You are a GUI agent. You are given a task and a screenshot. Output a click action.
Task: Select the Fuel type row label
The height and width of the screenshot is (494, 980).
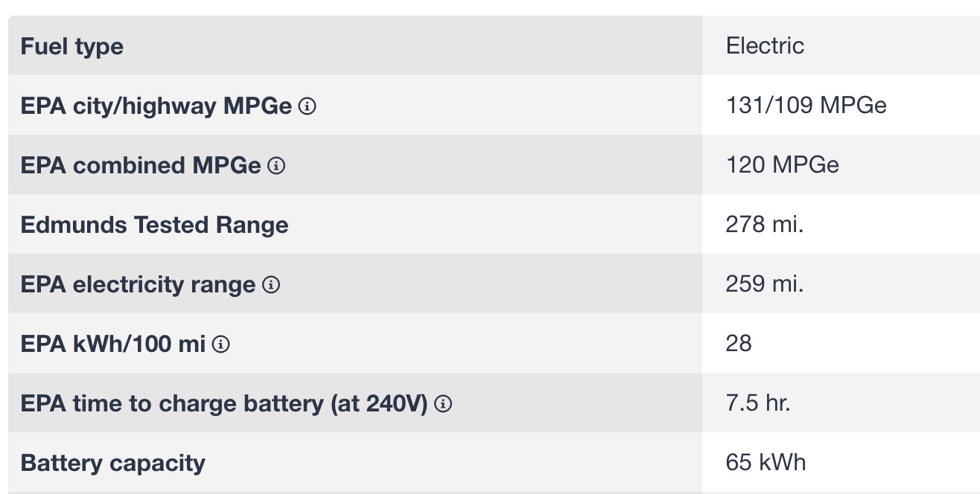click(72, 46)
